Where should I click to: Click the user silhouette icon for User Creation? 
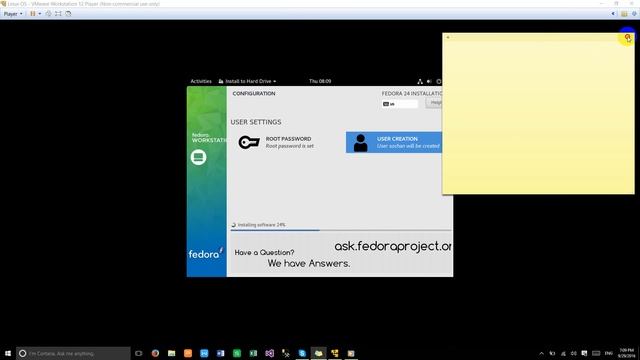pos(360,143)
